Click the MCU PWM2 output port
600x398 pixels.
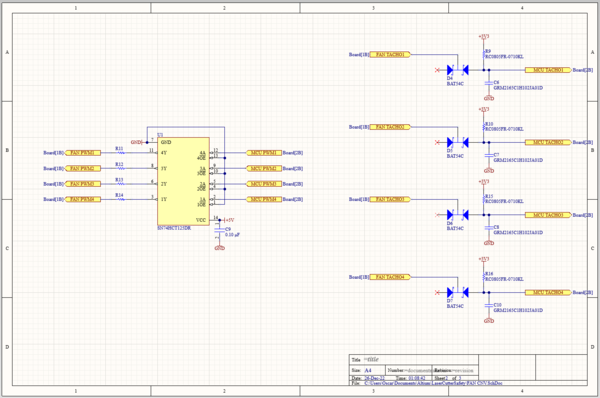pos(264,168)
